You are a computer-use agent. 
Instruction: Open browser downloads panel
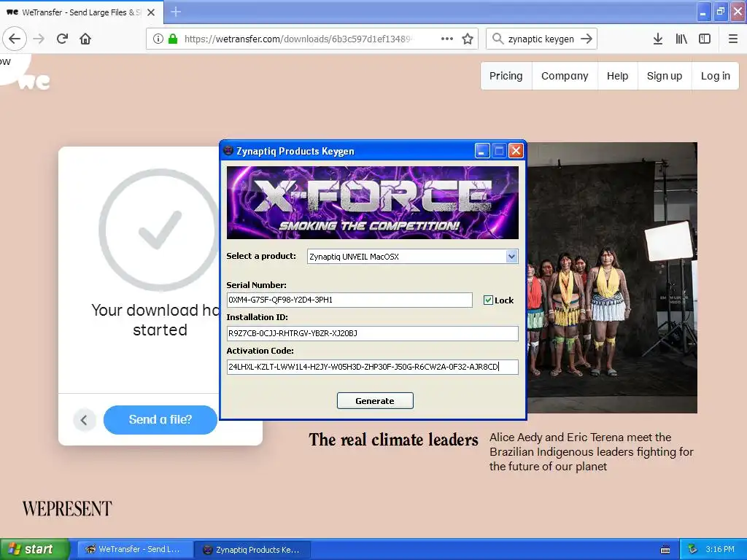pos(658,39)
